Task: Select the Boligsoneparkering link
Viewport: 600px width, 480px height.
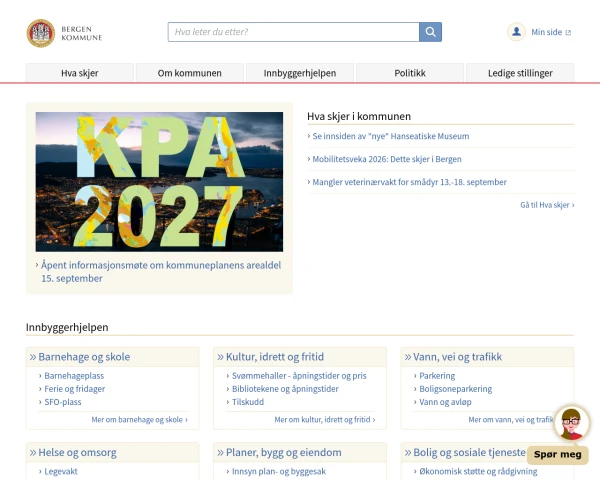Action: [455, 389]
